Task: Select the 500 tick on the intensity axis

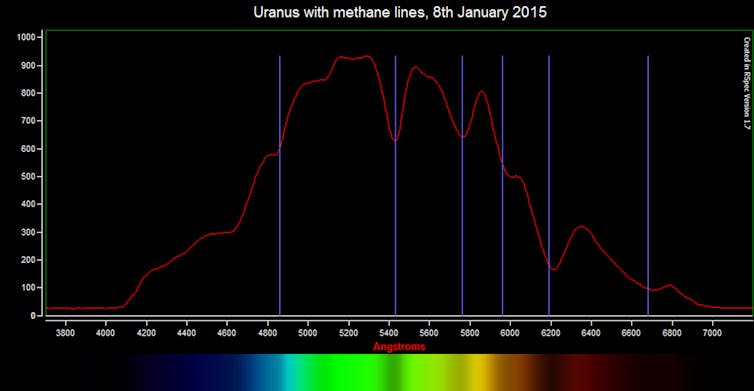Action: pyautogui.click(x=29, y=177)
